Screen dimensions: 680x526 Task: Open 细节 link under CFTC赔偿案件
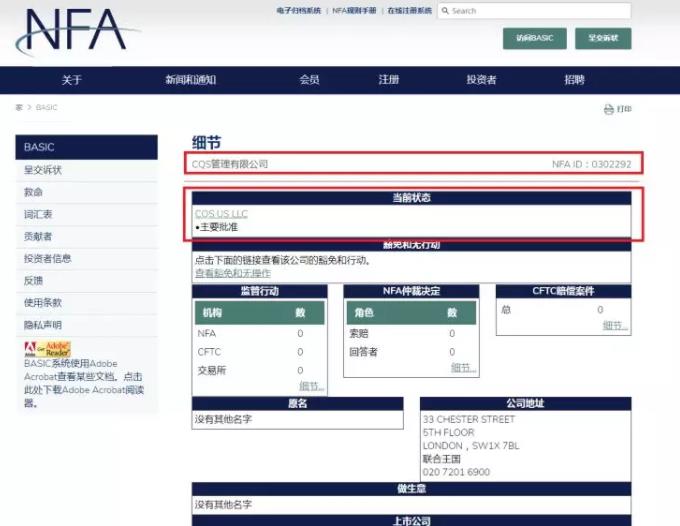point(615,325)
